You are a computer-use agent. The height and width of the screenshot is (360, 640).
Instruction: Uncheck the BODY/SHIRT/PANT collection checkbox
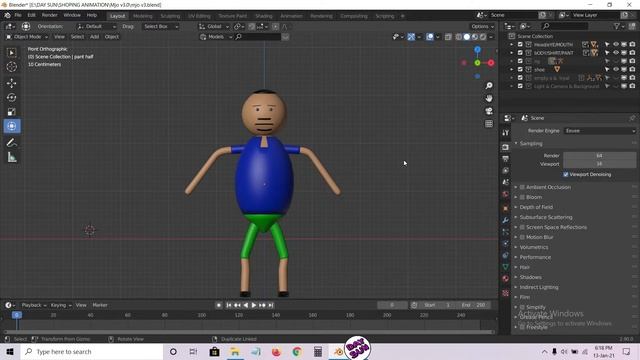click(x=520, y=53)
